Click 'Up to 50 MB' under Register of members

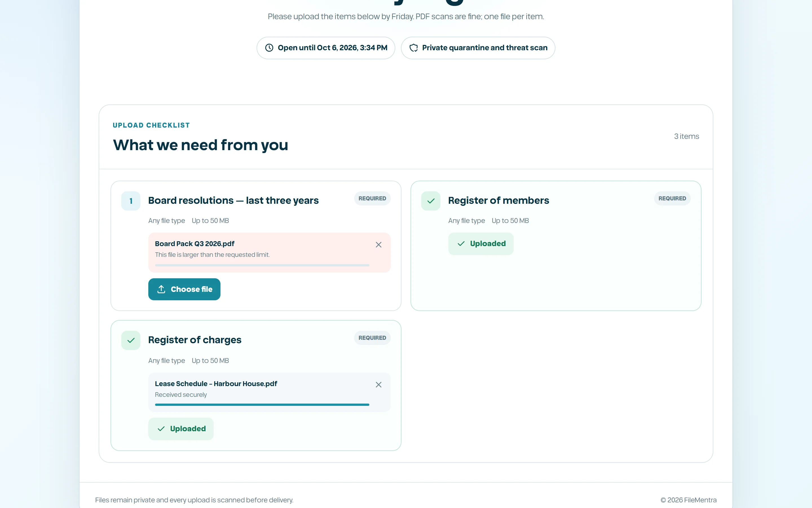(510, 221)
